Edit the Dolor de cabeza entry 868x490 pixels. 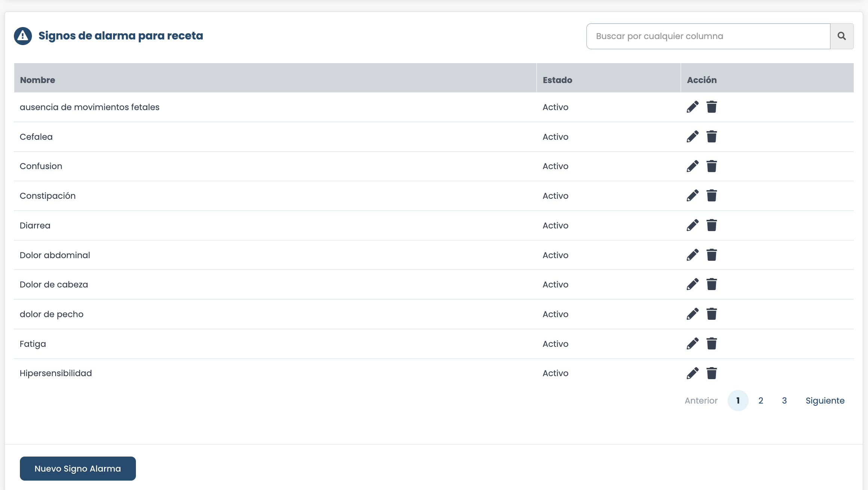pyautogui.click(x=693, y=284)
